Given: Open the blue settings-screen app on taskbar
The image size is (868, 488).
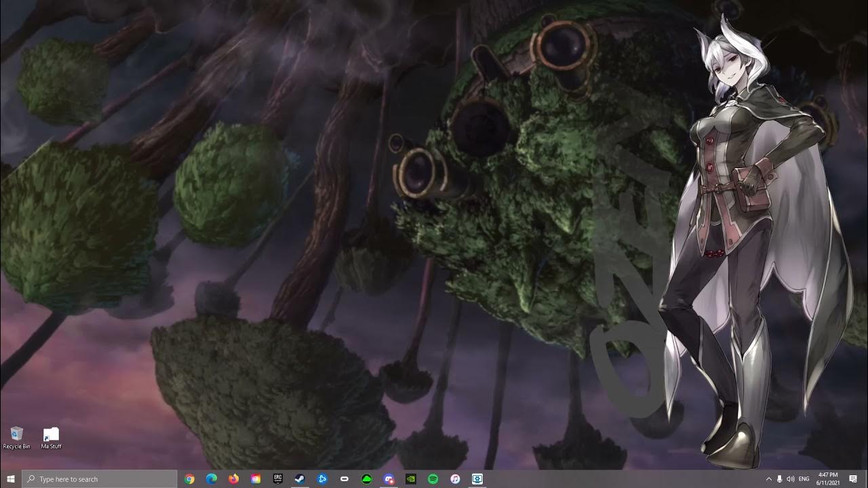Looking at the screenshot, I should click(477, 479).
